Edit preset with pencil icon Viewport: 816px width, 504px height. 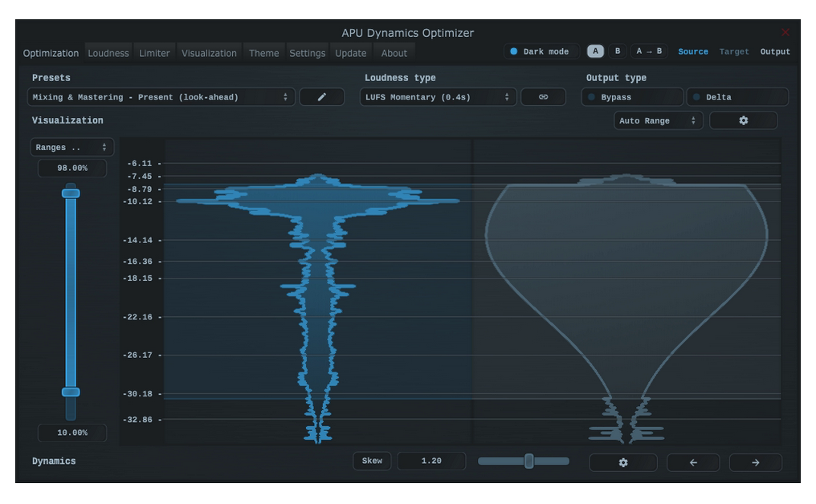[x=321, y=97]
